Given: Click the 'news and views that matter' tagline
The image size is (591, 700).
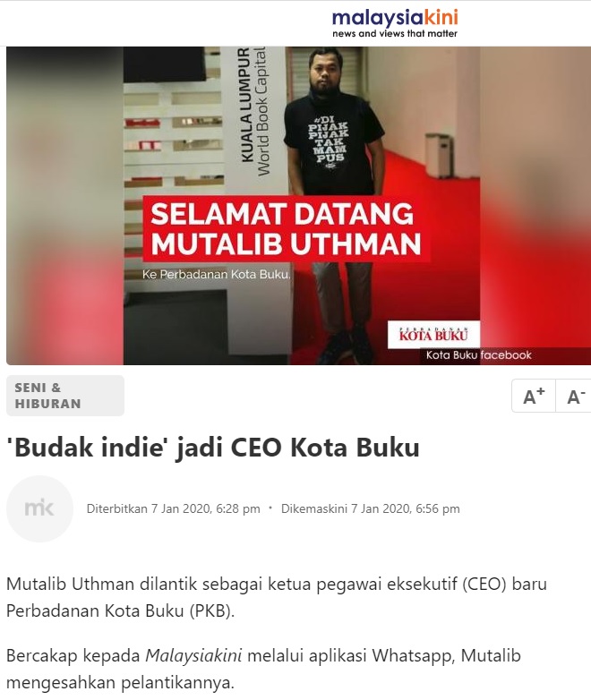Looking at the screenshot, I should click(395, 33).
